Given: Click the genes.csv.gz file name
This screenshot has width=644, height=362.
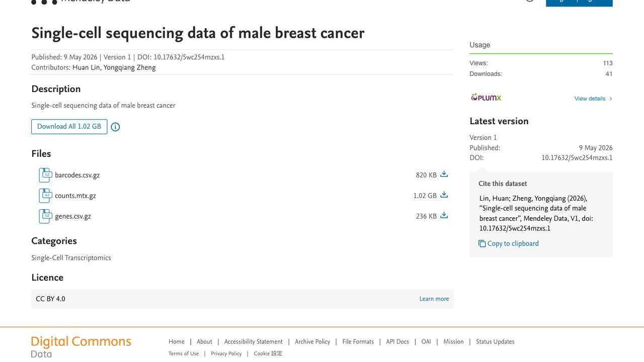Looking at the screenshot, I should (x=73, y=216).
